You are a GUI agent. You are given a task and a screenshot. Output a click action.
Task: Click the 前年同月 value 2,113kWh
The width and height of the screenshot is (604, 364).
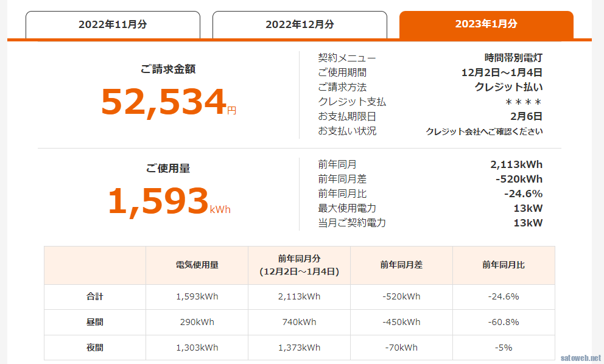[516, 164]
